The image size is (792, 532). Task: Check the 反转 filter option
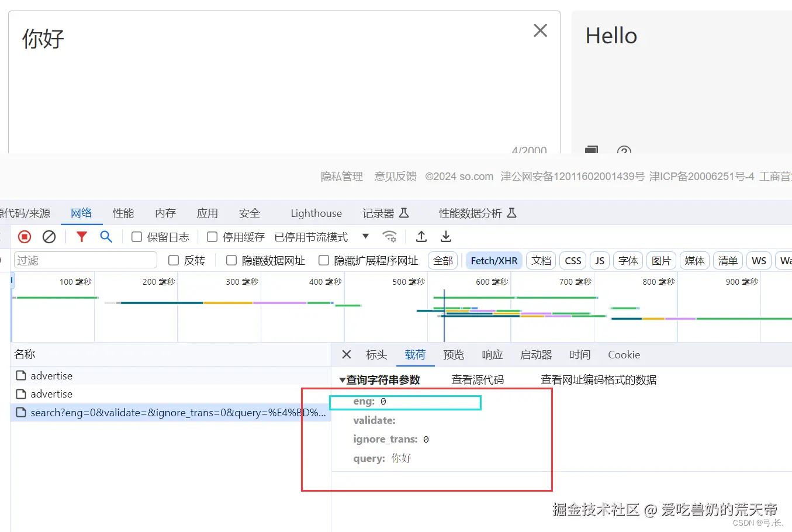pos(173,260)
